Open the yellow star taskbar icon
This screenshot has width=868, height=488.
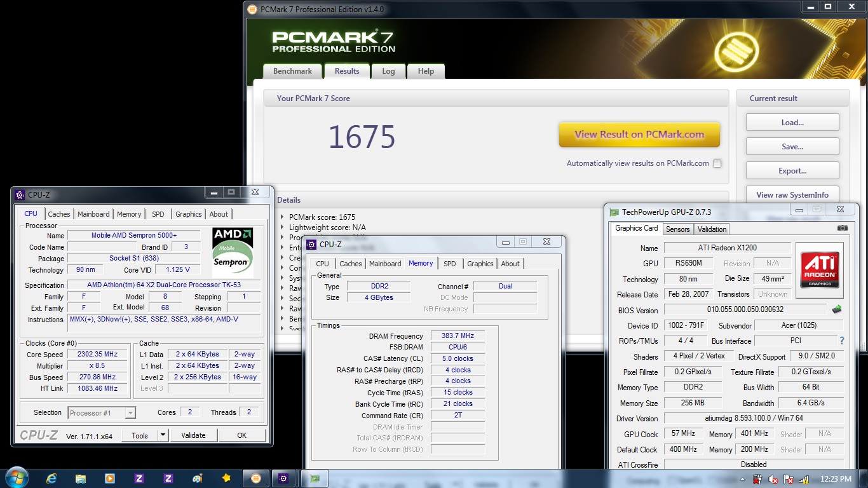(226, 478)
